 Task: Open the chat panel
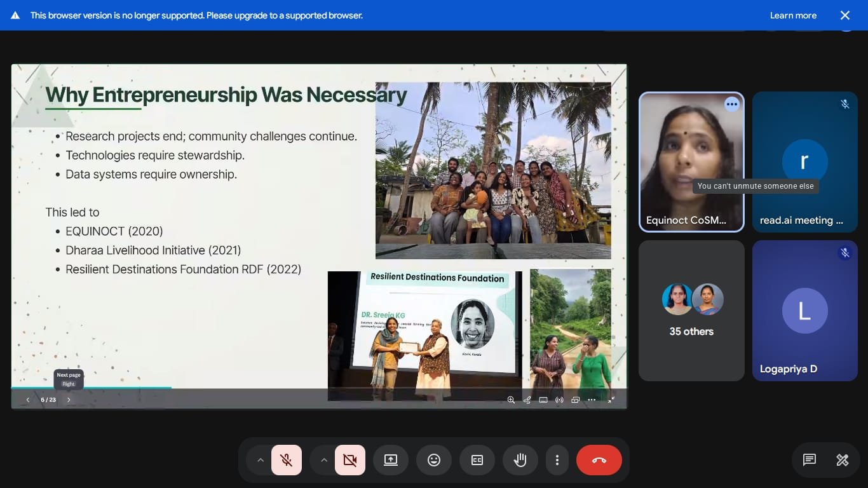(x=809, y=460)
